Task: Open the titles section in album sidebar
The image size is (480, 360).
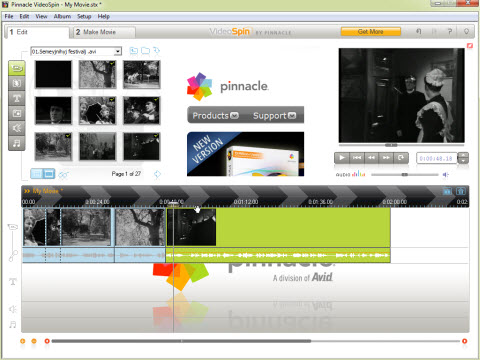Action: click(x=17, y=98)
